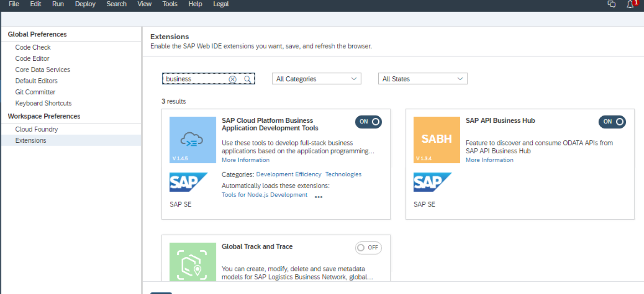Select Cloud Foundry in Workspace Preferences
644x294 pixels.
36,129
